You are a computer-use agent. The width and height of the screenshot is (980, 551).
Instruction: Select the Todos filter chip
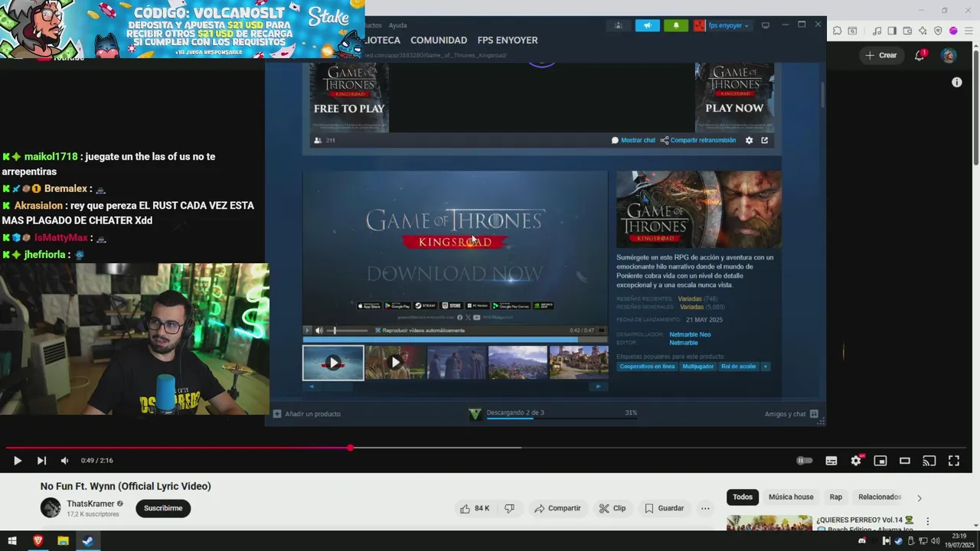pyautogui.click(x=743, y=497)
